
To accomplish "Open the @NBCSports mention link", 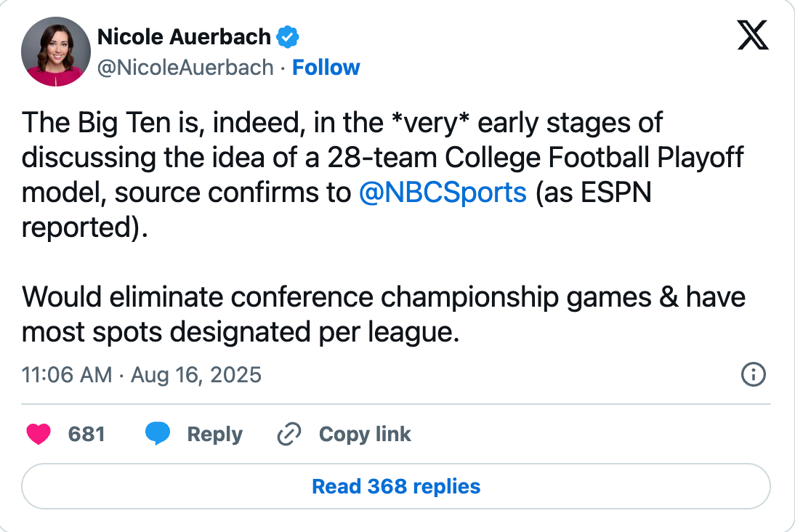I will click(x=443, y=192).
